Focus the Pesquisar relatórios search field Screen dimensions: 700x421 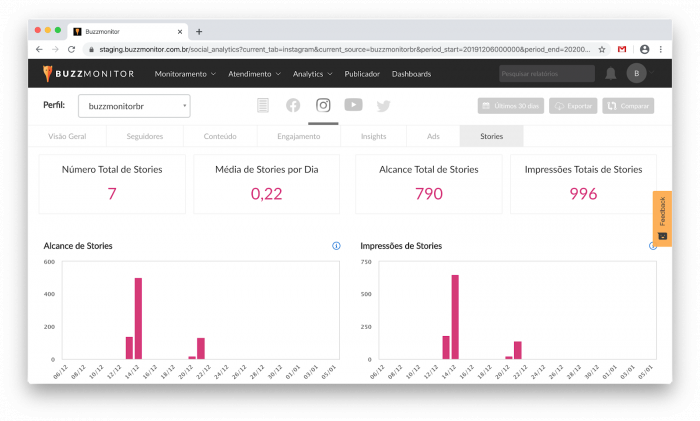click(x=547, y=74)
